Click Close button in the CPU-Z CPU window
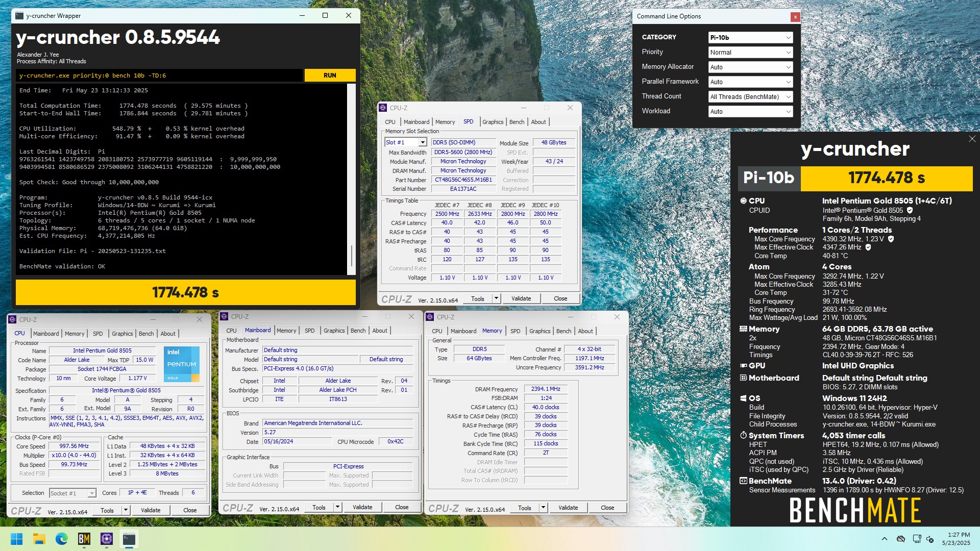This screenshot has width=980, height=551. 190,510
